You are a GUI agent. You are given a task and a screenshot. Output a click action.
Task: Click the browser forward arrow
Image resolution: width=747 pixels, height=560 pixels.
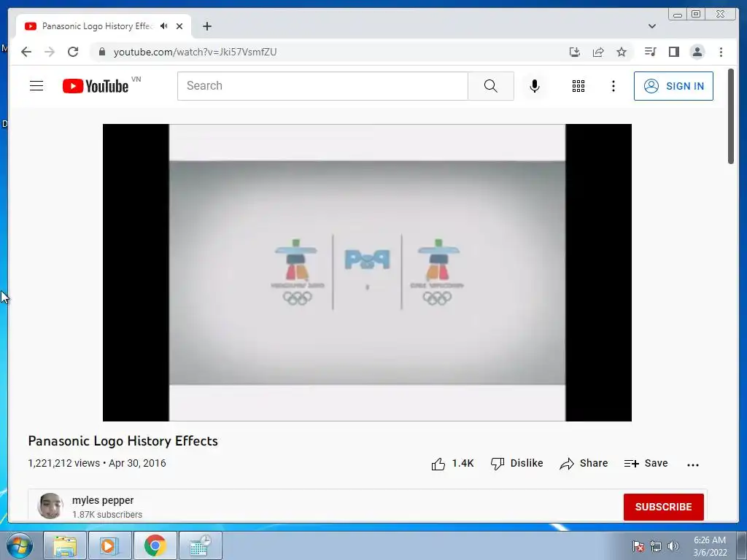click(50, 52)
